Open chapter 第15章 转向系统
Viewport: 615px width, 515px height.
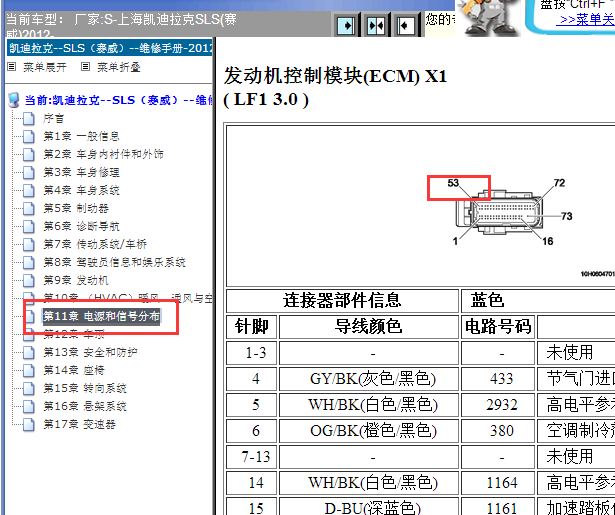(x=85, y=388)
